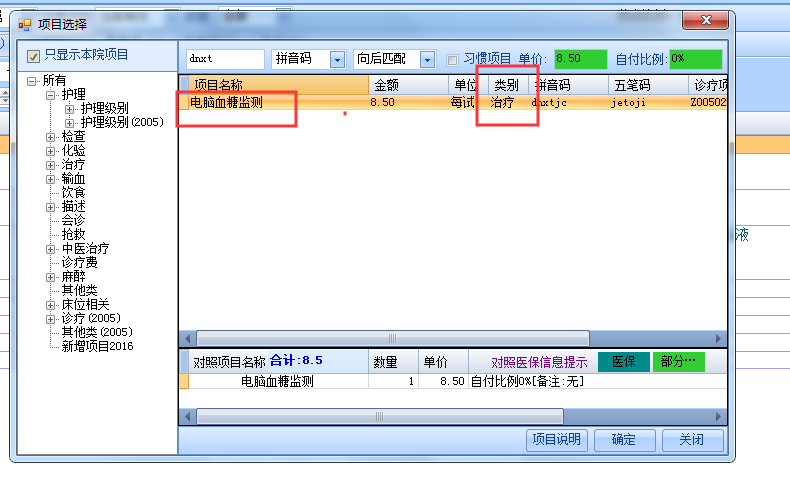Collapse the 护理 tree node
The width and height of the screenshot is (790, 494).
(x=50, y=95)
